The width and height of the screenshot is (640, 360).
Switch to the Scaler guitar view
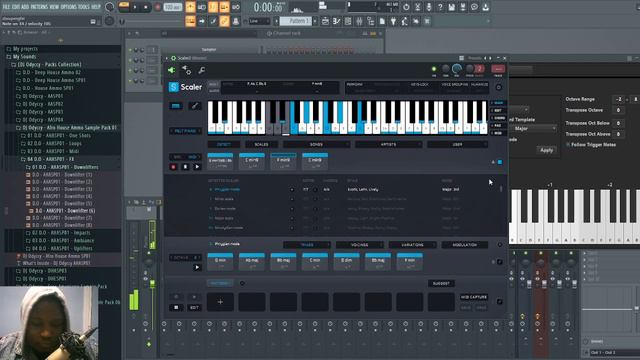click(195, 106)
